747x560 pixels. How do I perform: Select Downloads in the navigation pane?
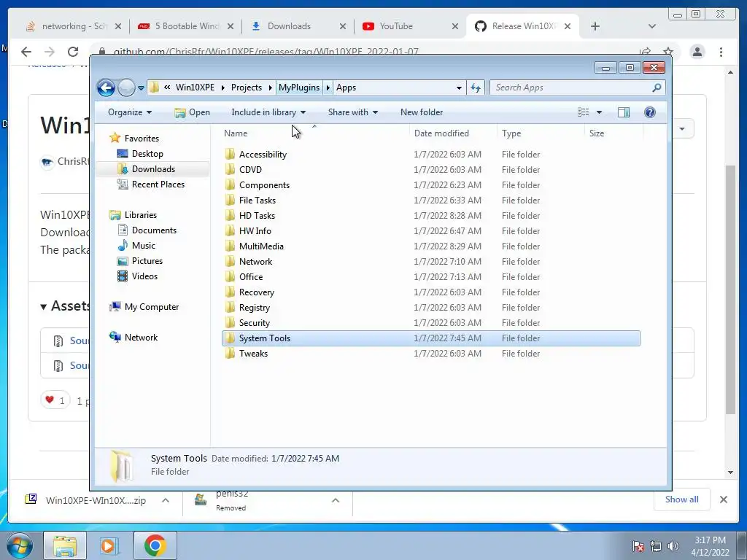coord(153,169)
